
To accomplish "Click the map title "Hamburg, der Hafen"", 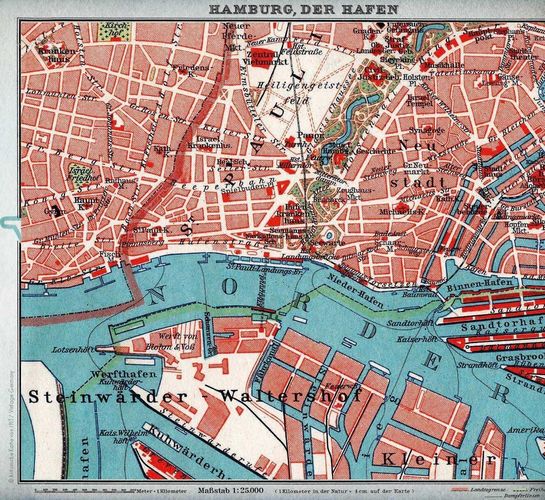I will tap(303, 9).
